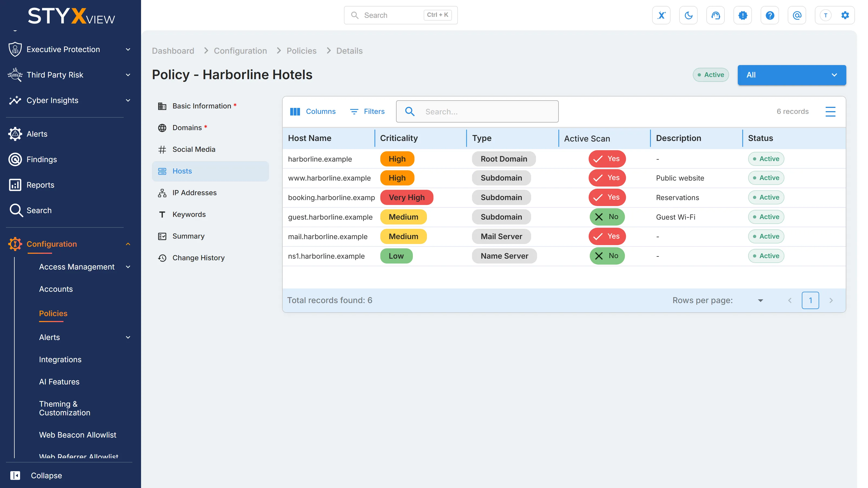Viewport: 868px width, 488px height.
Task: Open Accounts in Configuration menu
Action: point(56,289)
